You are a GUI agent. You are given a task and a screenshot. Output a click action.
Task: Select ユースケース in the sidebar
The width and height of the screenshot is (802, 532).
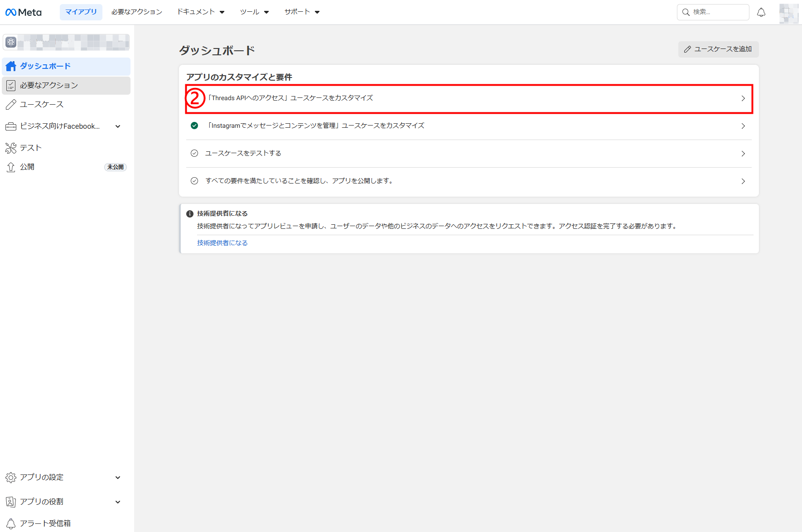click(66, 105)
